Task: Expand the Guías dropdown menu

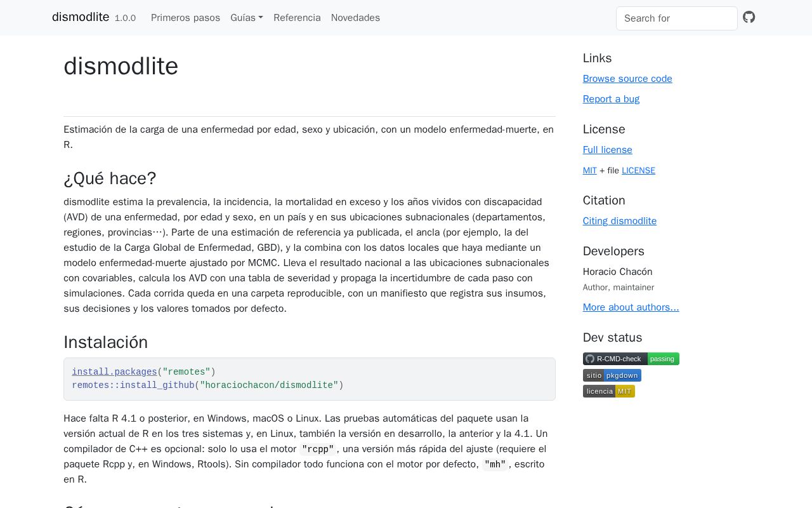Action: coord(247,18)
